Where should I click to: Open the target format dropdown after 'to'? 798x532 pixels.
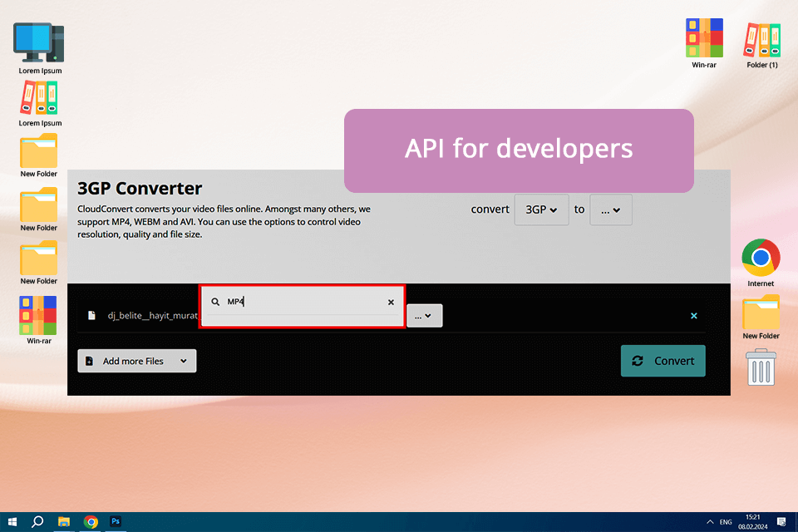[611, 209]
